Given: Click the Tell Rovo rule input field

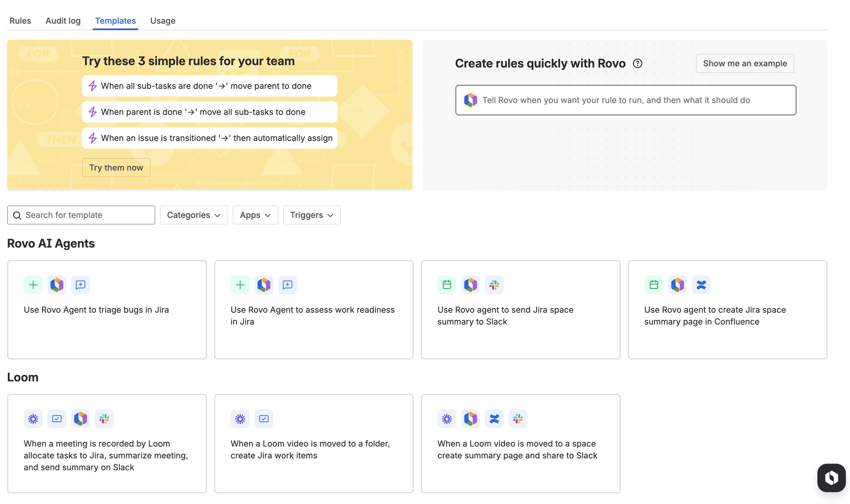Looking at the screenshot, I should (625, 100).
